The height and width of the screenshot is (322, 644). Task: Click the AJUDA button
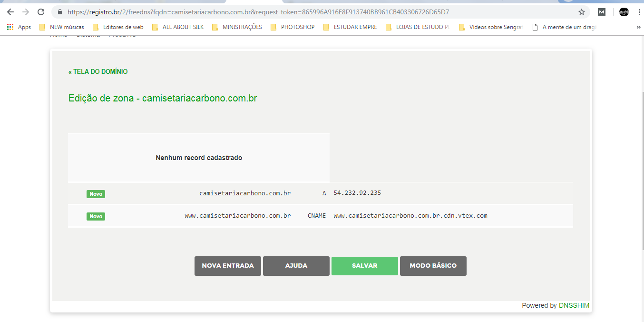click(296, 266)
